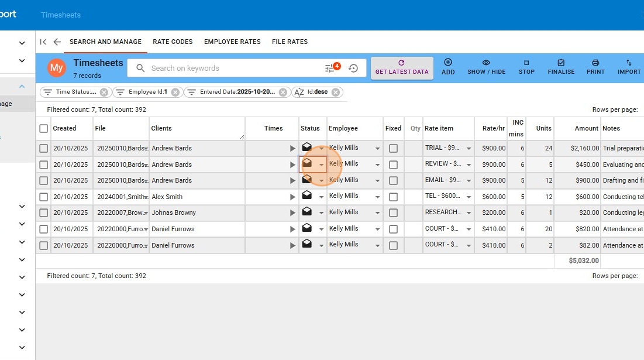
Task: Open Employee dropdown in first row
Action: [x=377, y=149]
